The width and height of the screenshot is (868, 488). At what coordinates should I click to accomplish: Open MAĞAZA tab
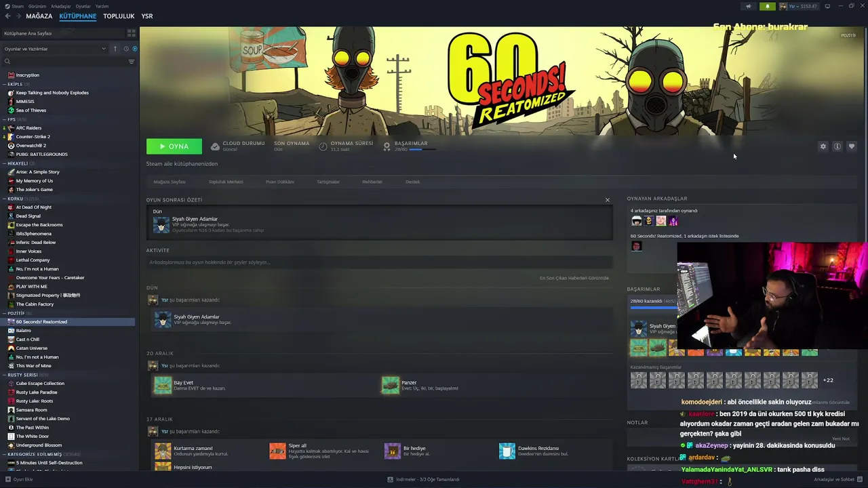click(x=39, y=16)
